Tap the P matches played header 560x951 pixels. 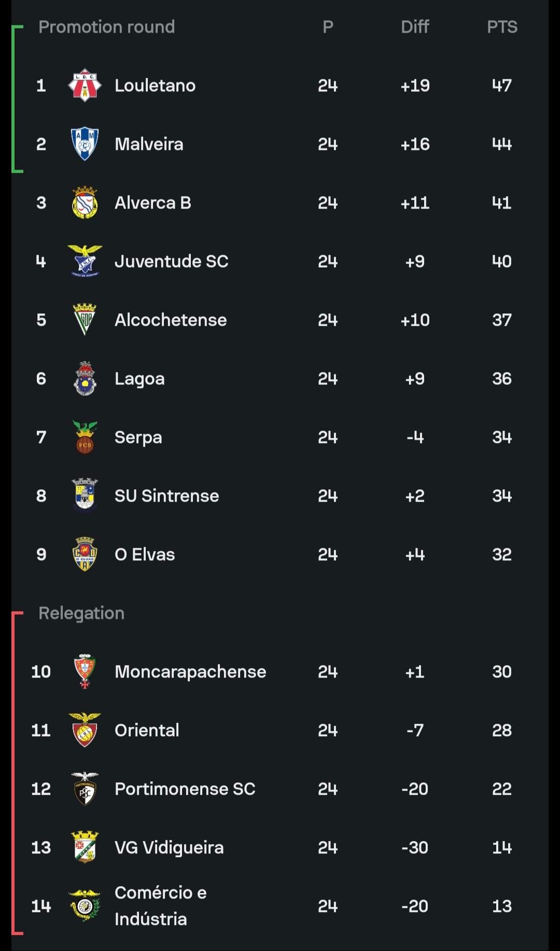328,27
